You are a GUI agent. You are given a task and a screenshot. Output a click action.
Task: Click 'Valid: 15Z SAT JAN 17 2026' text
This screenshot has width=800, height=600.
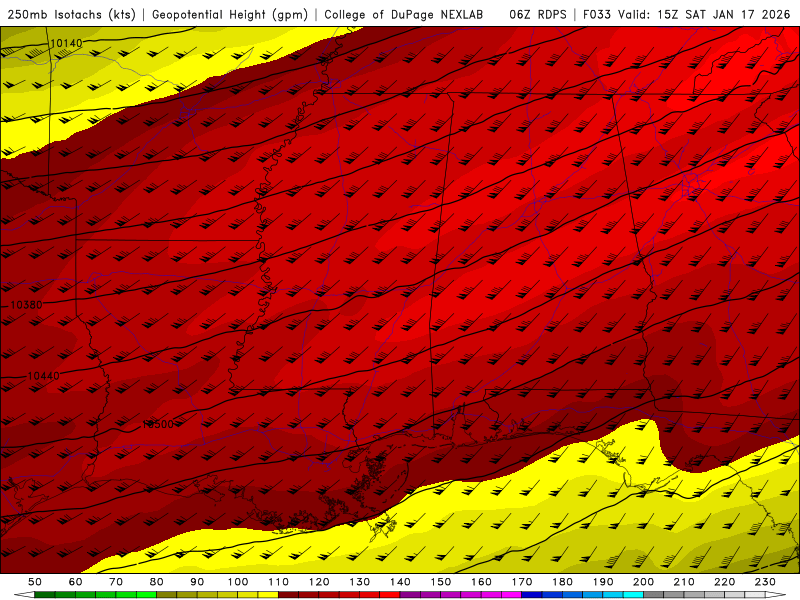click(704, 15)
